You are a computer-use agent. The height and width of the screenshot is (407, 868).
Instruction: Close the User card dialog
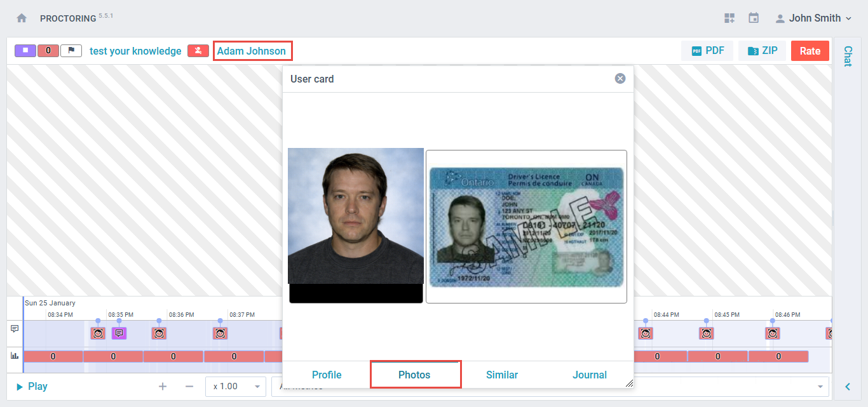[620, 79]
